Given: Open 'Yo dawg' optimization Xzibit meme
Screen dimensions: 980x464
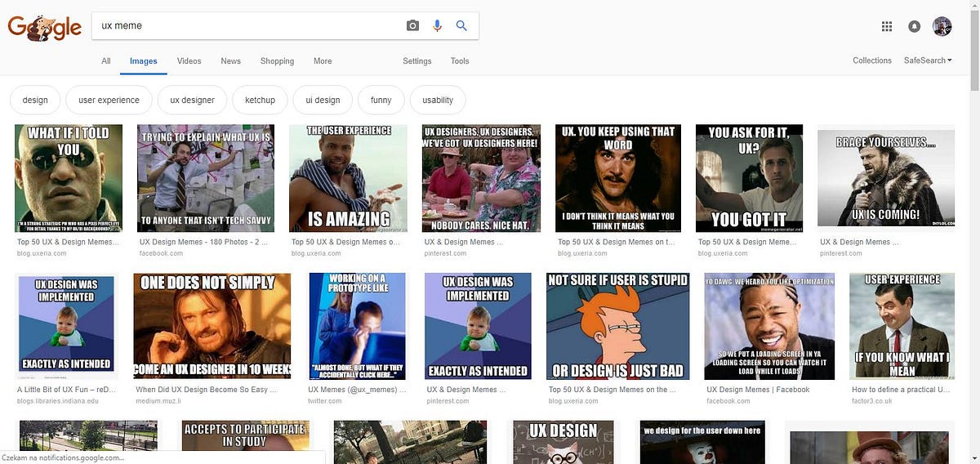Looking at the screenshot, I should (x=769, y=327).
